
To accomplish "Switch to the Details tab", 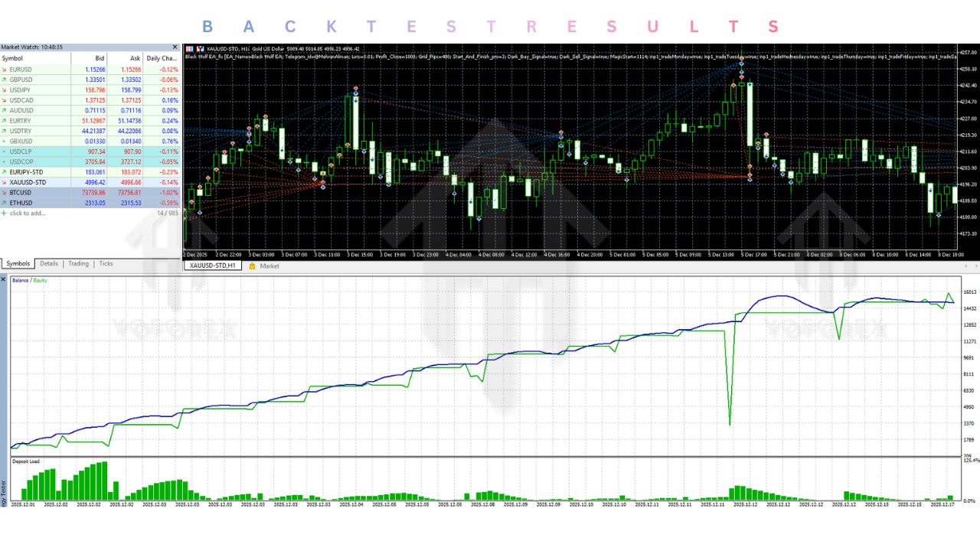I will pos(49,264).
